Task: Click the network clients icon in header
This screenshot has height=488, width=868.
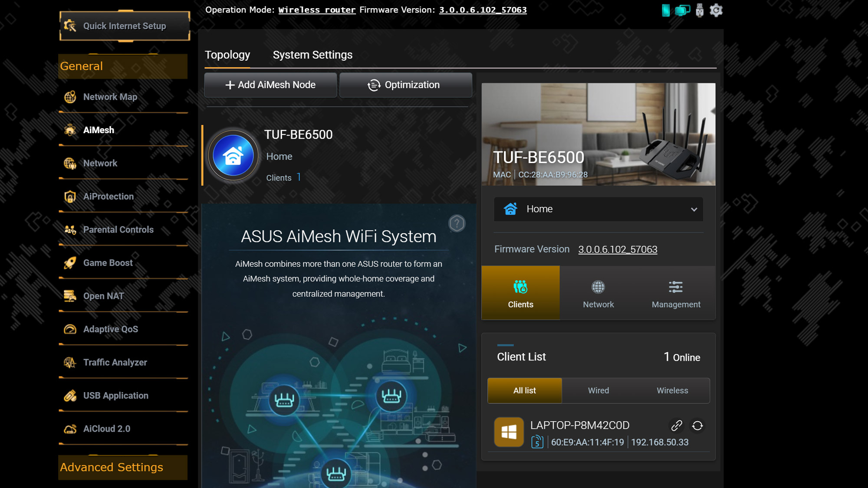Action: coord(682,10)
